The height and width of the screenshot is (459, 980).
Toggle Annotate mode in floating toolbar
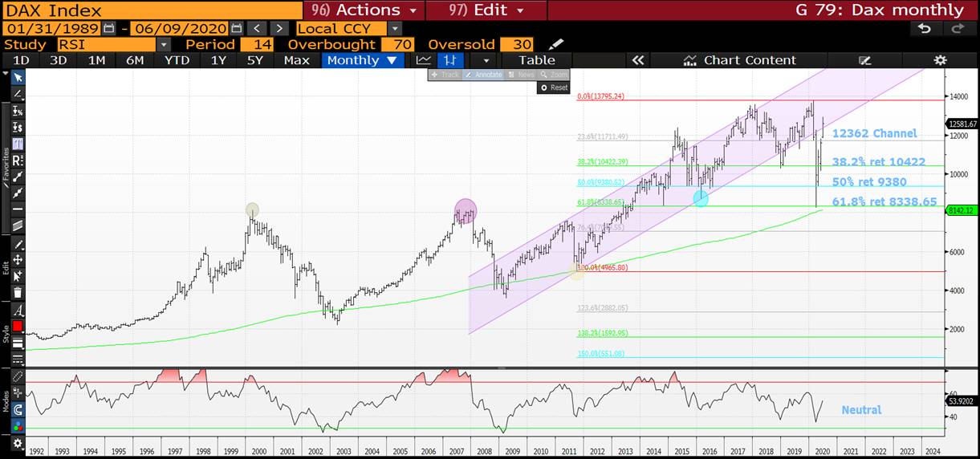click(483, 75)
